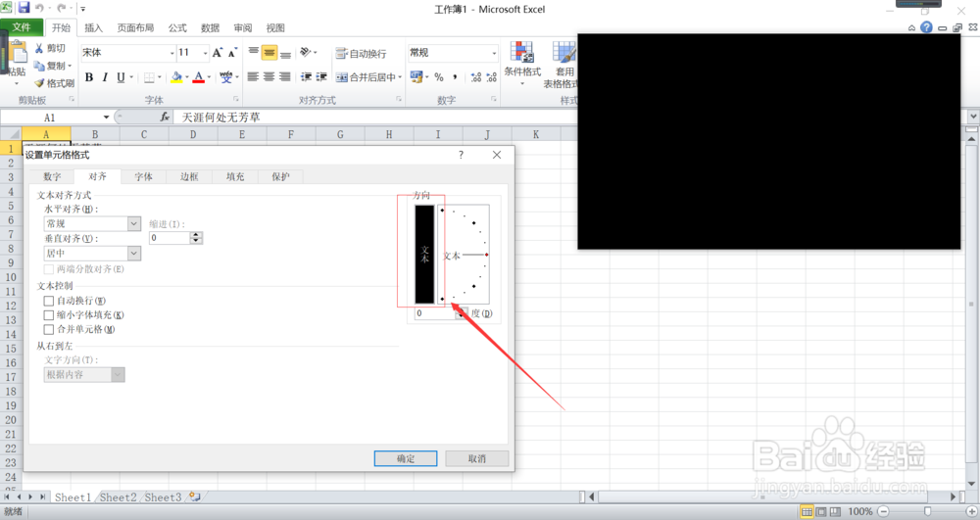Switch to 数据 ribbon tab
The height and width of the screenshot is (520, 980).
(x=210, y=27)
